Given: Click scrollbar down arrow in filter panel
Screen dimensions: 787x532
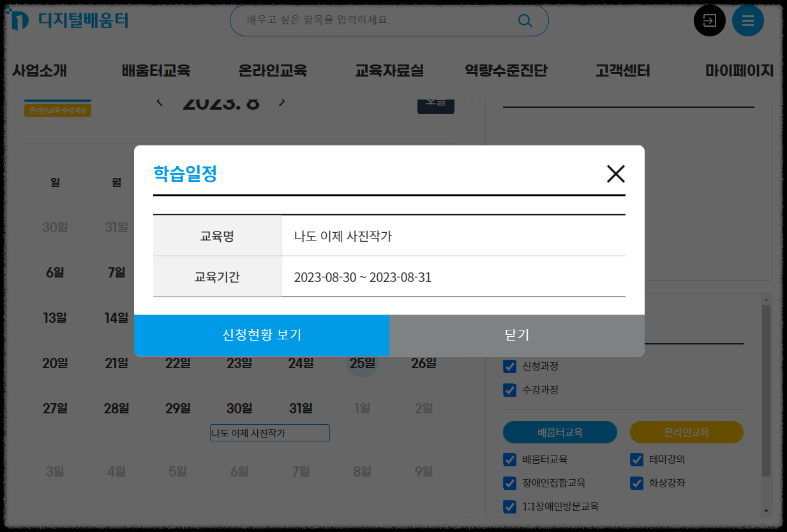Looking at the screenshot, I should pyautogui.click(x=767, y=510).
